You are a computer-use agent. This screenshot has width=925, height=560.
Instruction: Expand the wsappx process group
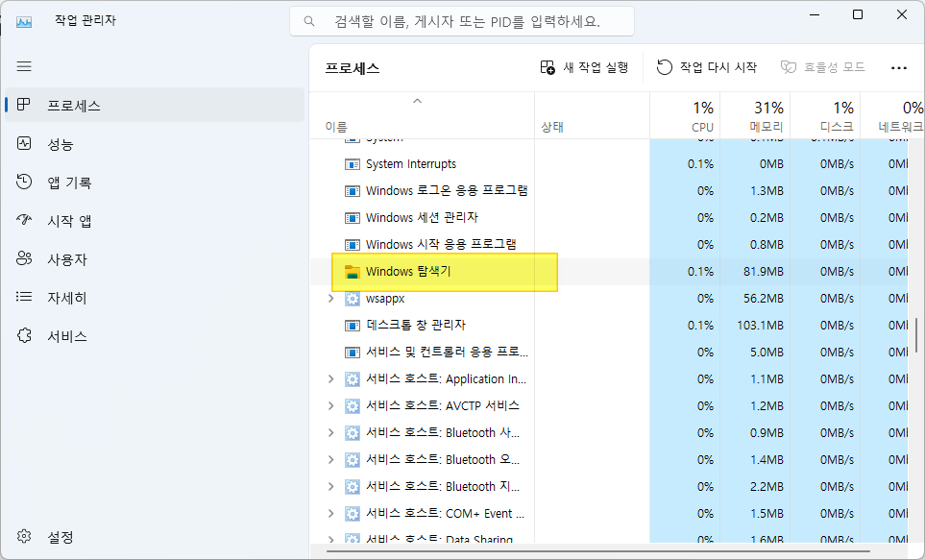[x=331, y=299]
